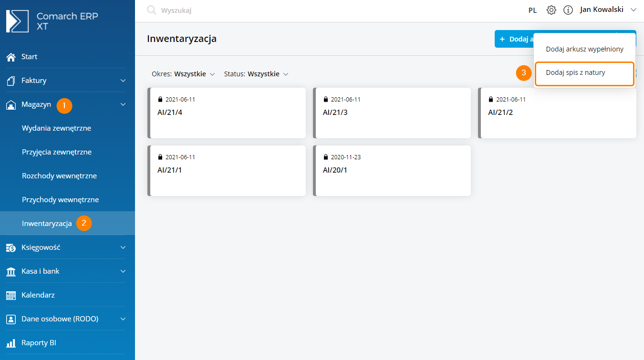Image resolution: width=644 pixels, height=360 pixels.
Task: Switch language using PL button
Action: [x=532, y=10]
